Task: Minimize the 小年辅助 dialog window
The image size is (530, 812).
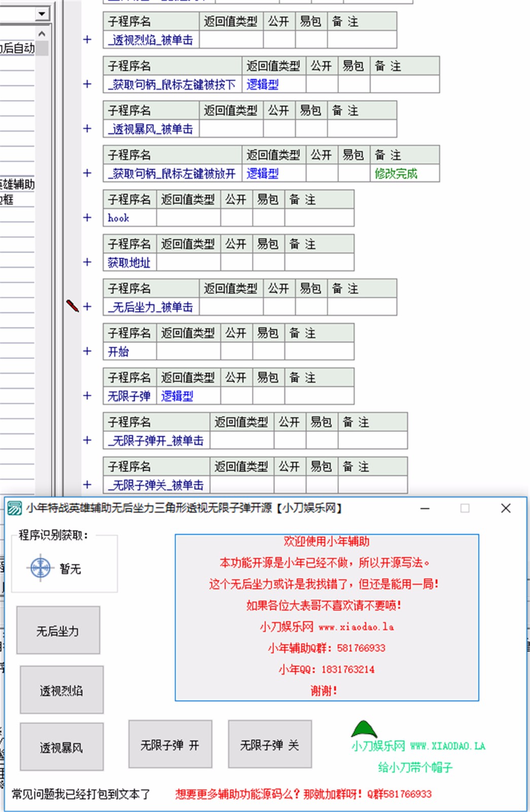Action: 425,508
